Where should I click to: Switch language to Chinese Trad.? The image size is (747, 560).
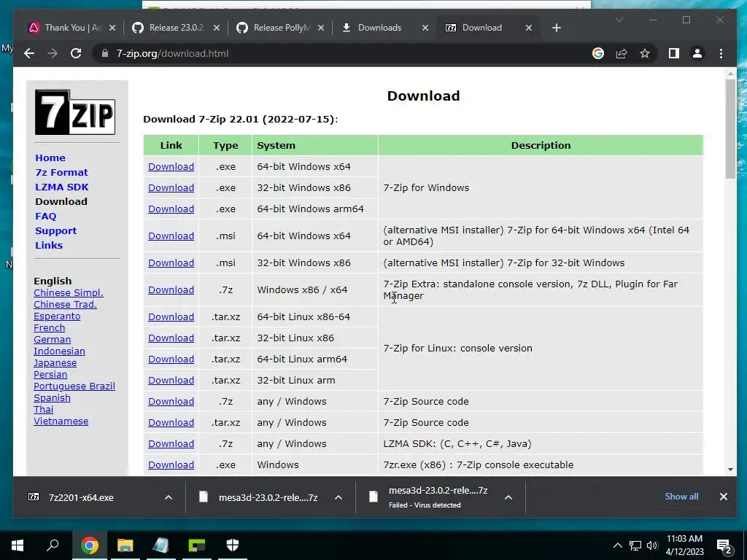[x=65, y=304]
